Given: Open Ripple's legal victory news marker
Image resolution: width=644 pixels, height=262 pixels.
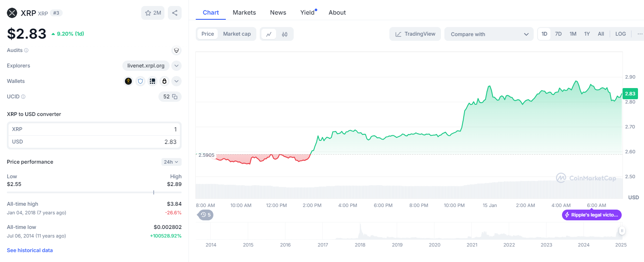Looking at the screenshot, I should pos(592,215).
